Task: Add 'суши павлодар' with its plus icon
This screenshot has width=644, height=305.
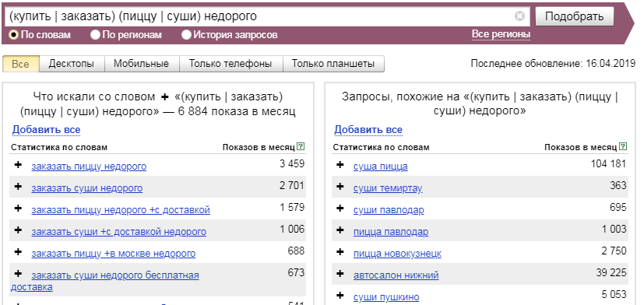Action: 340,208
